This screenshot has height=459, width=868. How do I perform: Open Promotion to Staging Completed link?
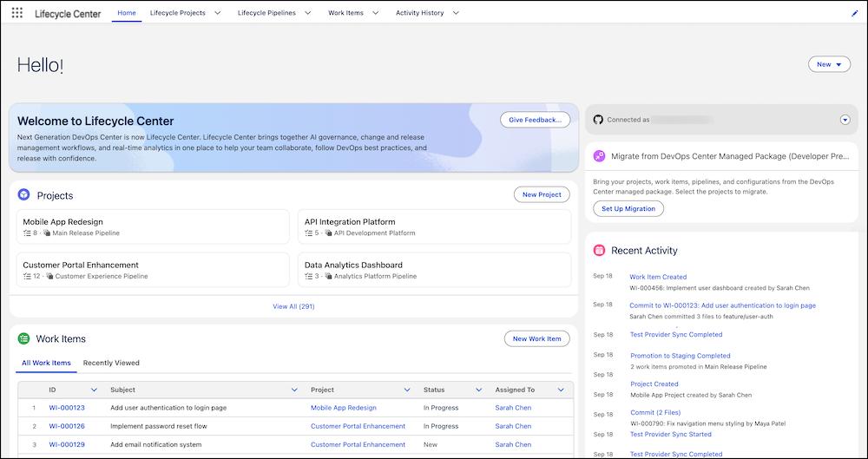[681, 356]
